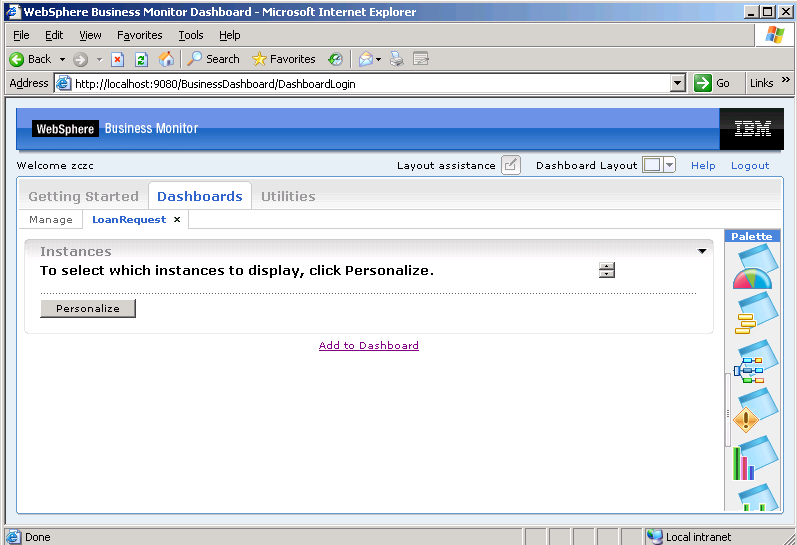The height and width of the screenshot is (545, 797).
Task: Click the Forward arrow icon
Action: [80, 59]
